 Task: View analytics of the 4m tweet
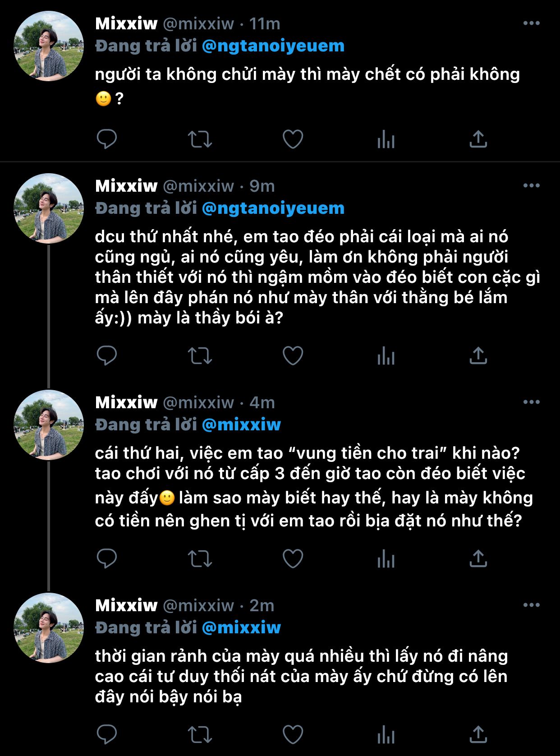(386, 559)
